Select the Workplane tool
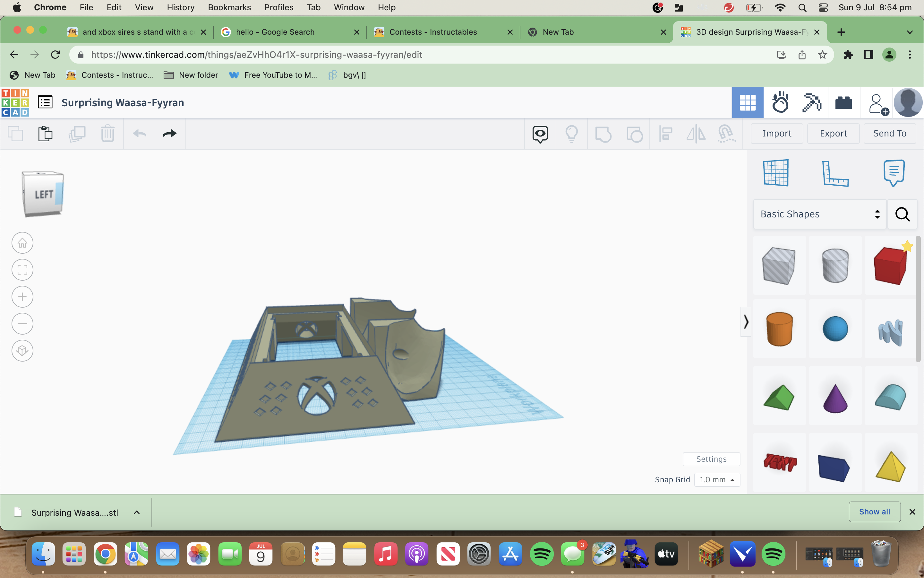This screenshot has width=924, height=578. coord(776,173)
